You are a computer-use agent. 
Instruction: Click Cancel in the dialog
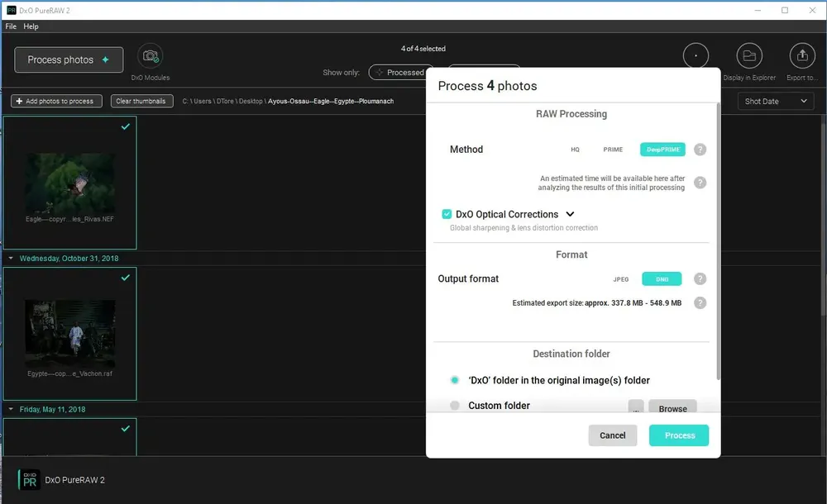point(612,435)
